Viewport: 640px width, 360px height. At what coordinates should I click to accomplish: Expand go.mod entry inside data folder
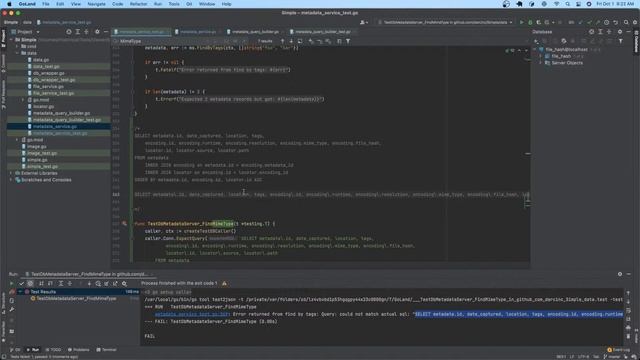click(x=23, y=100)
